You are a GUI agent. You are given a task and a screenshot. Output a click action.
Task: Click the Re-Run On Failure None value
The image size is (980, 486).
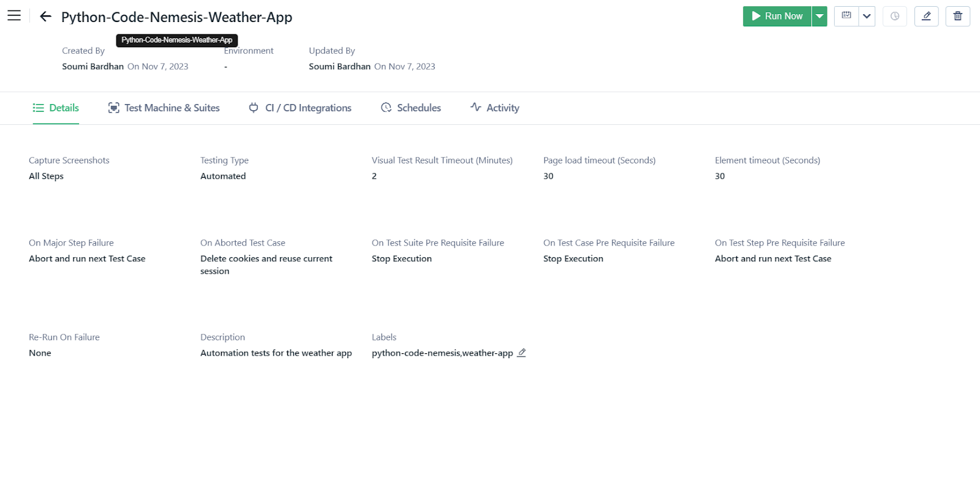[40, 353]
